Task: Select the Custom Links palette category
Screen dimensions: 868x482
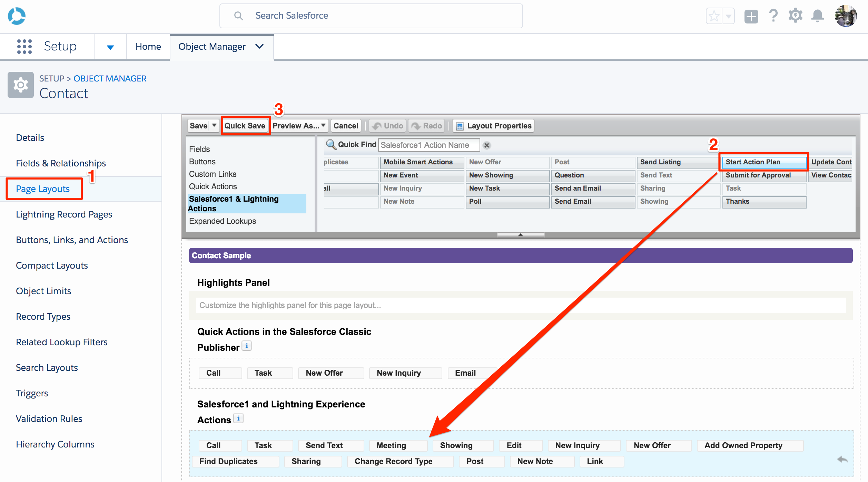Action: 213,174
